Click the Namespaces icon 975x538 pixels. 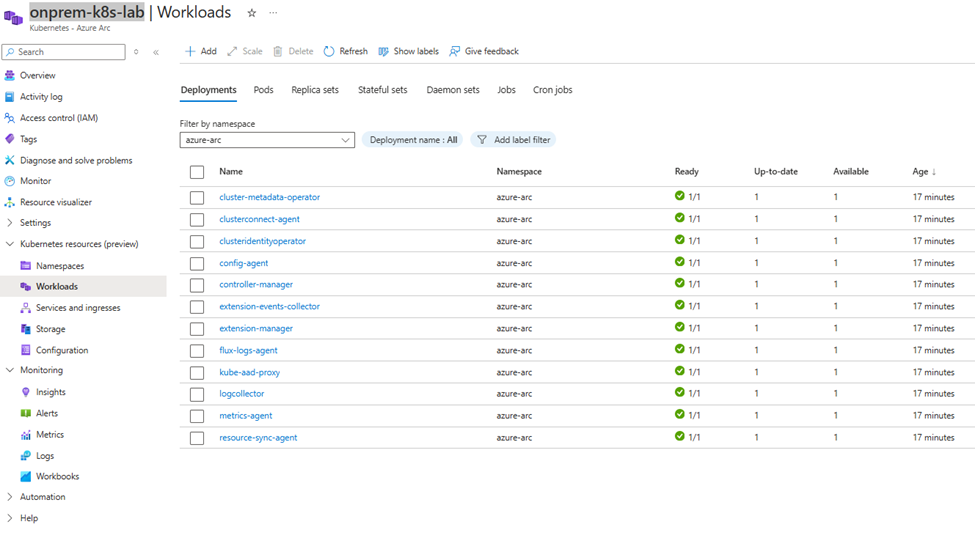tap(25, 266)
